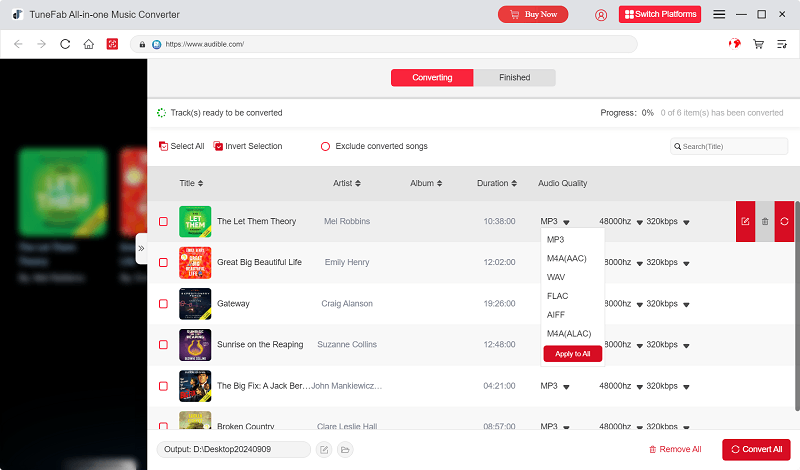Open the user account icon
The image size is (800, 470).
click(601, 15)
